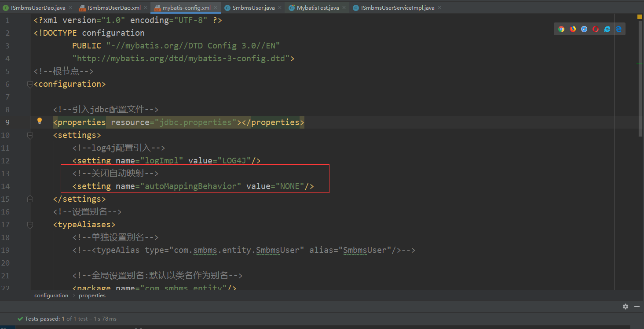Open in Internet Explorer browser icon

[607, 29]
